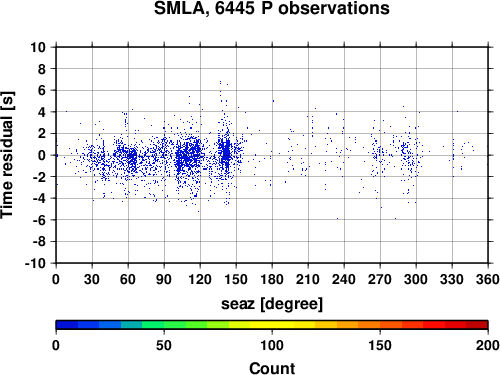Click the dense data cluster near azimuth 142

pos(226,153)
